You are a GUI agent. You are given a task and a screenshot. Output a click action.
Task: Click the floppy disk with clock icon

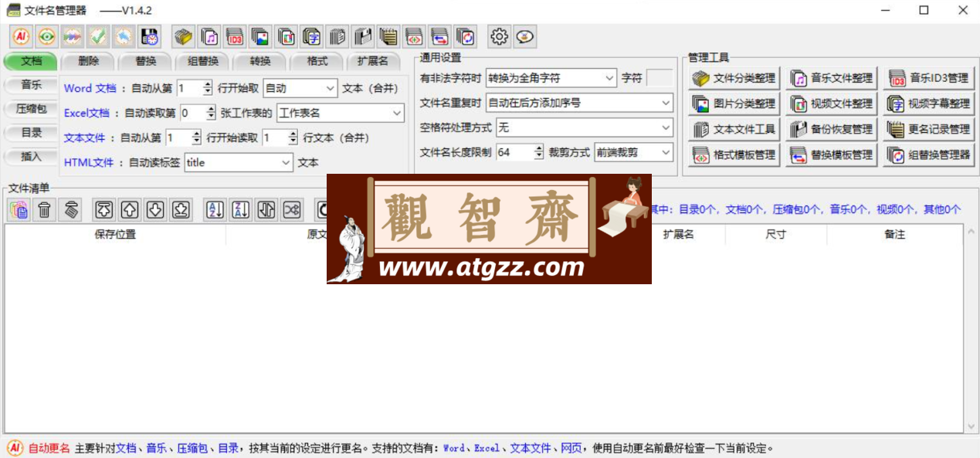tap(149, 36)
